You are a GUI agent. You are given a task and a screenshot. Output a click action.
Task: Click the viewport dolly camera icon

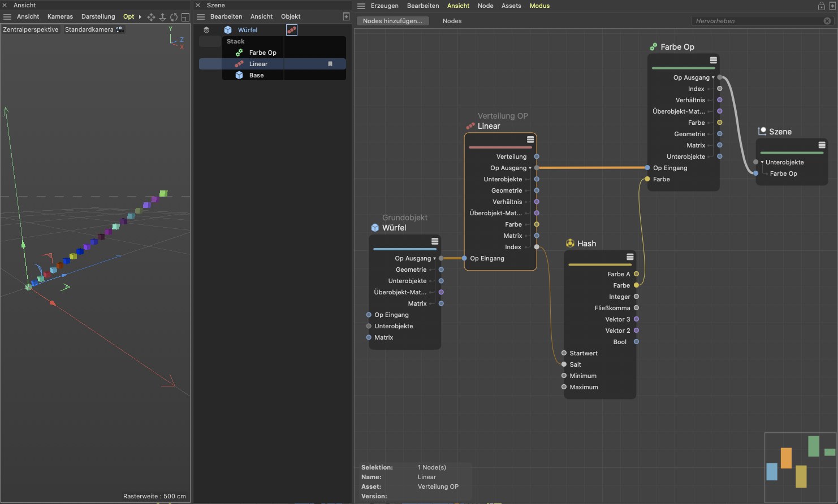tap(162, 17)
